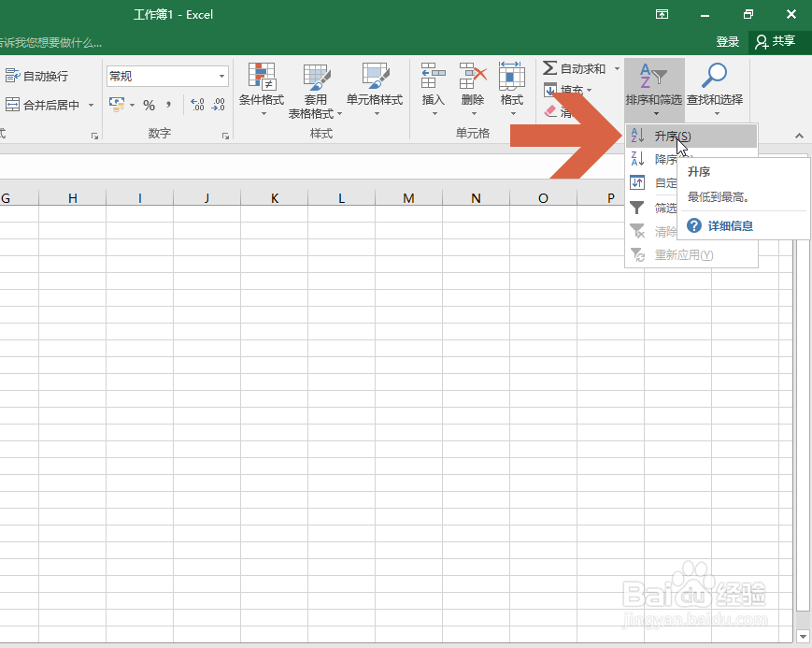812x648 pixels.
Task: Select column O header
Action: (543, 198)
